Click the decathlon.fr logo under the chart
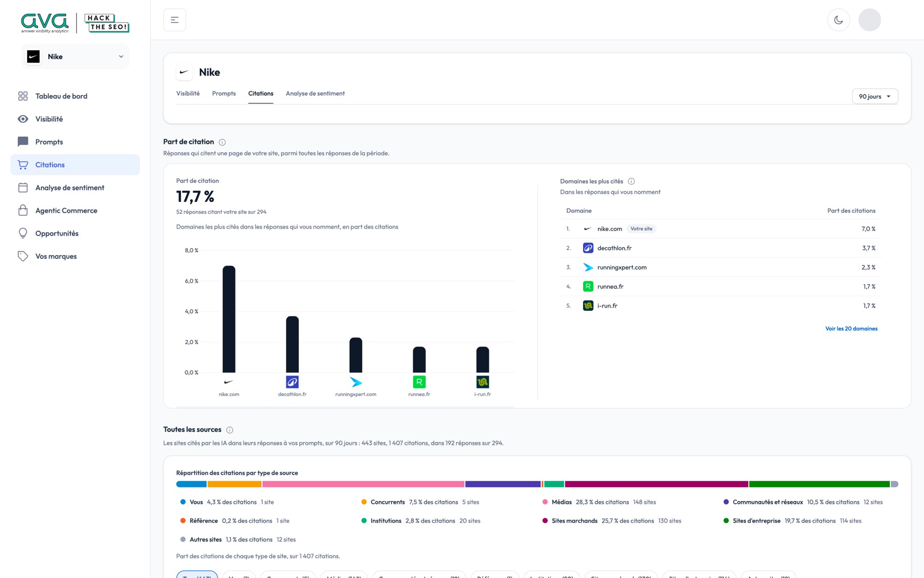The width and height of the screenshot is (924, 578). (x=292, y=382)
